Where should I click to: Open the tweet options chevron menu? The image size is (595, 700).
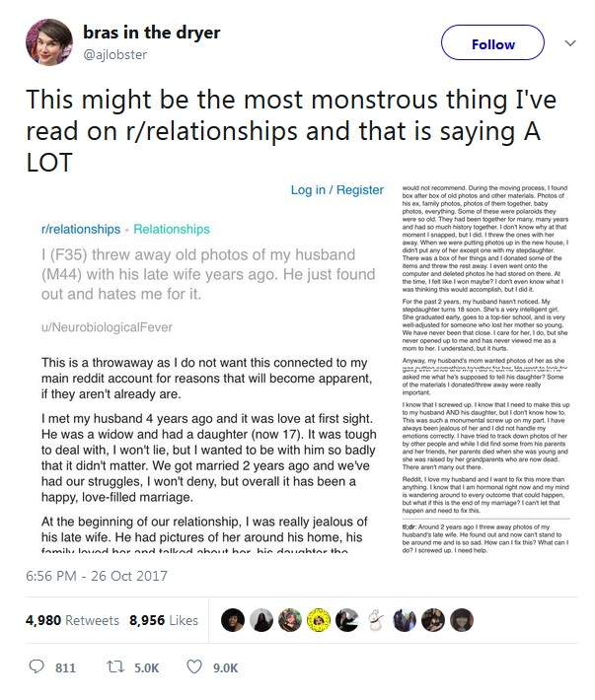coord(569,43)
